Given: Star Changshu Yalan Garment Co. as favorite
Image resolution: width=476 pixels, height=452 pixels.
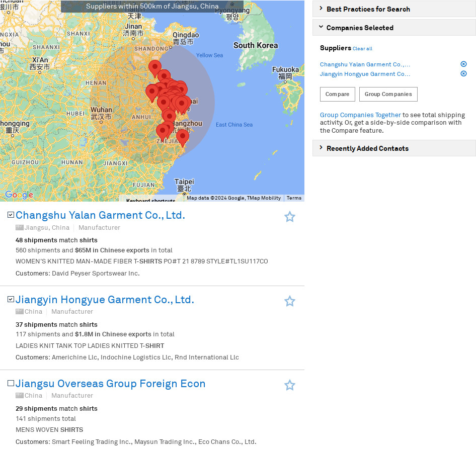Looking at the screenshot, I should point(289,217).
